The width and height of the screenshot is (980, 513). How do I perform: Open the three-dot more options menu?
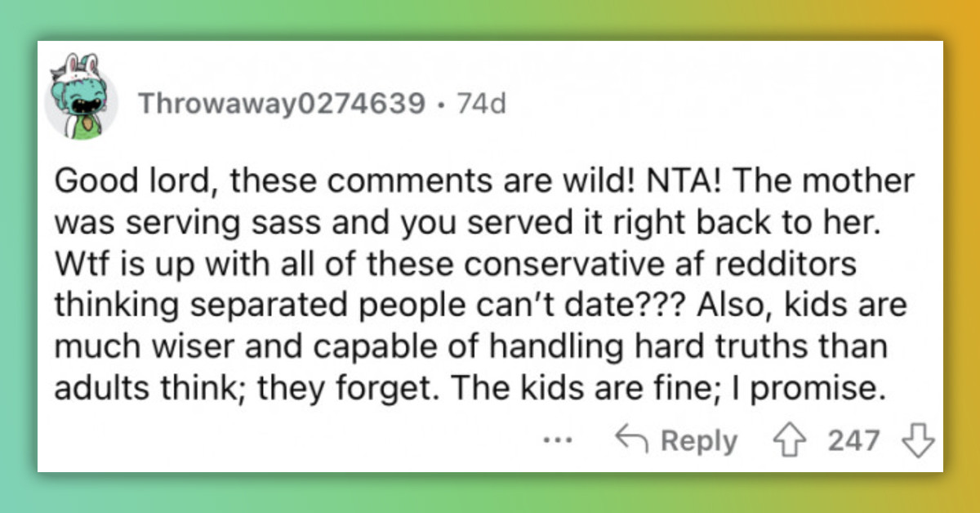(x=558, y=440)
